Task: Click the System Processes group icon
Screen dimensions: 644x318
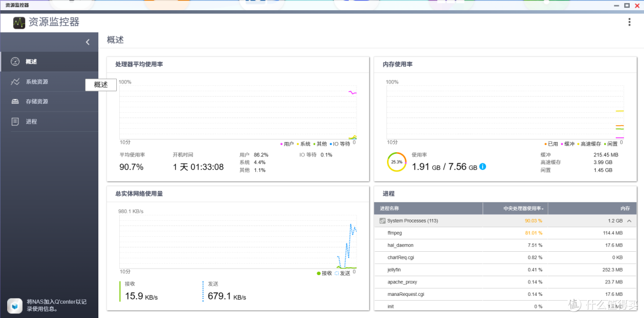Action: point(382,221)
